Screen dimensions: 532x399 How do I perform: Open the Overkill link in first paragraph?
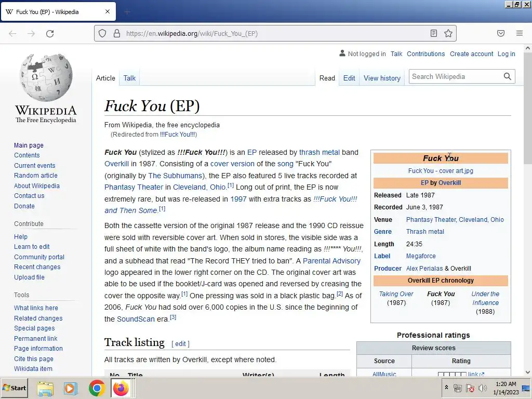click(116, 164)
